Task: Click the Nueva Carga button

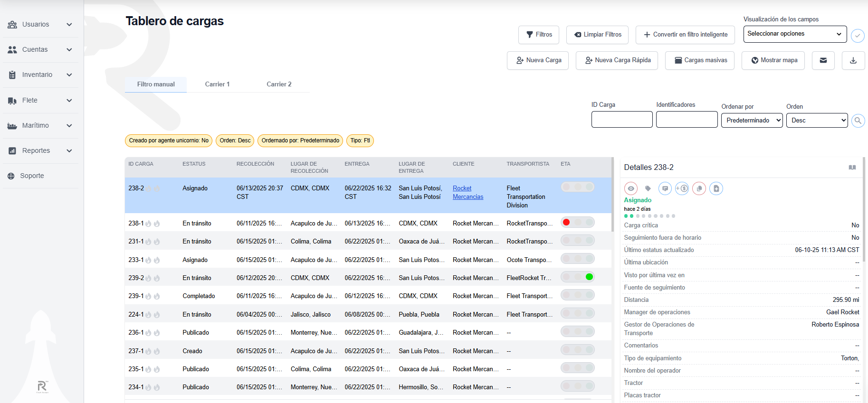Action: [x=538, y=60]
